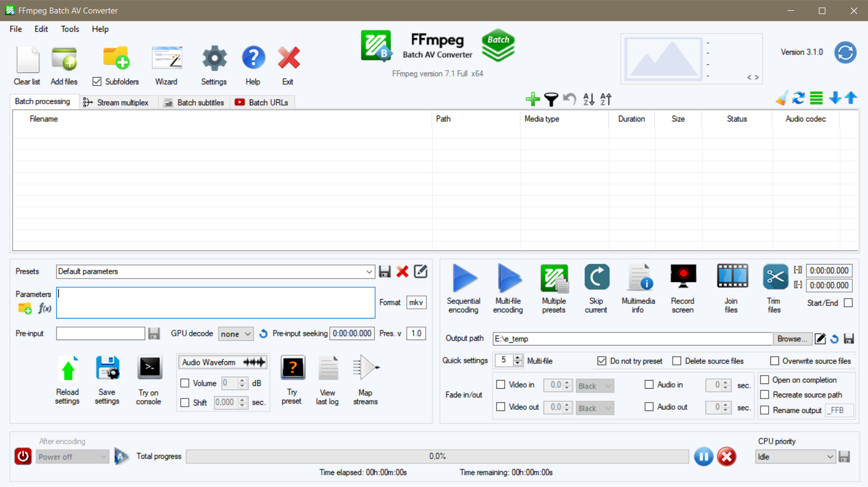
Task: Check for updates using the refresh icon
Action: click(x=845, y=52)
